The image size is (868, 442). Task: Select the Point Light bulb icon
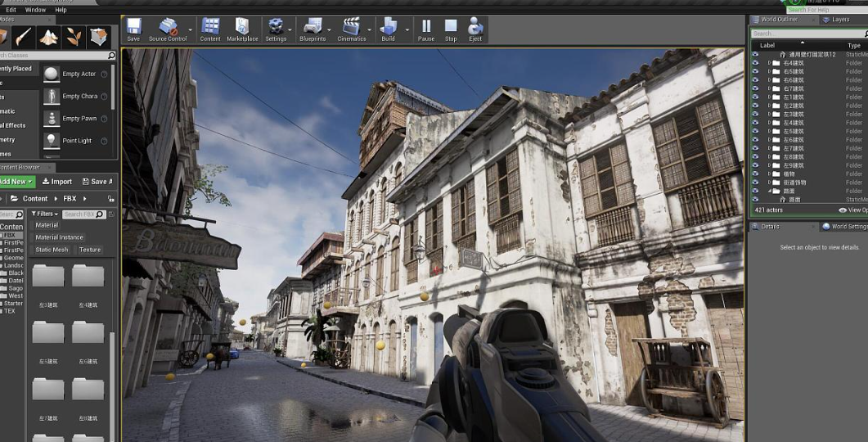click(x=52, y=140)
